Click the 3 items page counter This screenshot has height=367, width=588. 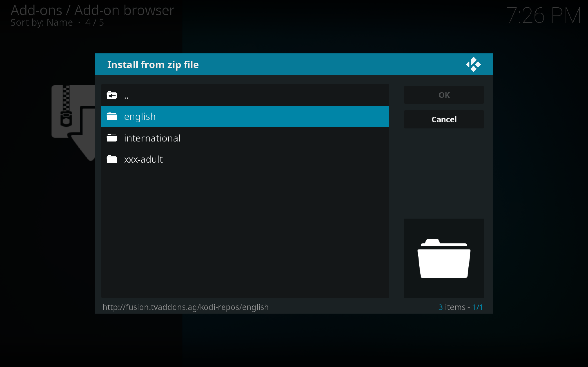[460, 307]
